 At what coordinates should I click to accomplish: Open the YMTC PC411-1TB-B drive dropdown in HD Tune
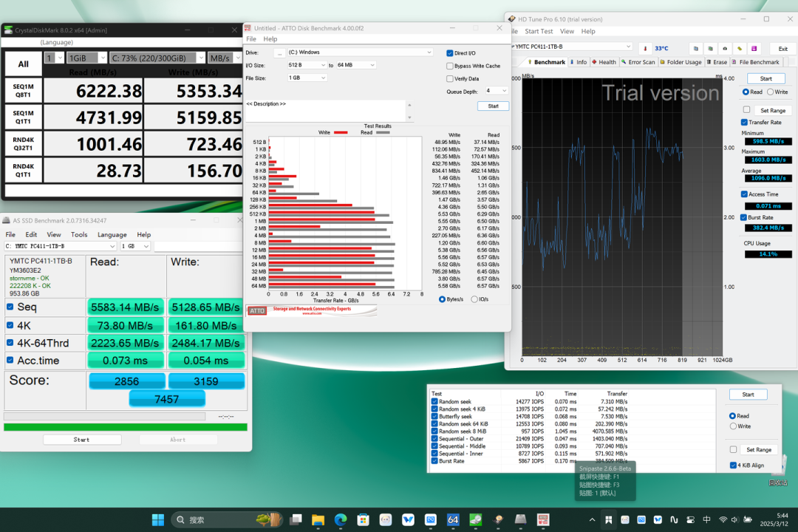[571, 47]
